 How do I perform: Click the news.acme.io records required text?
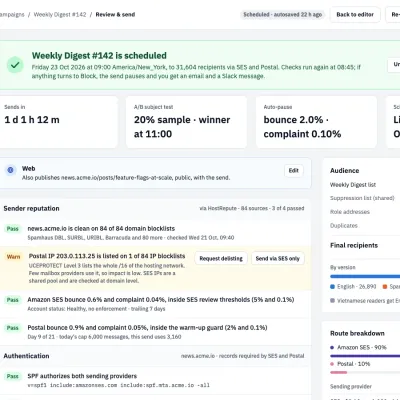click(x=242, y=356)
